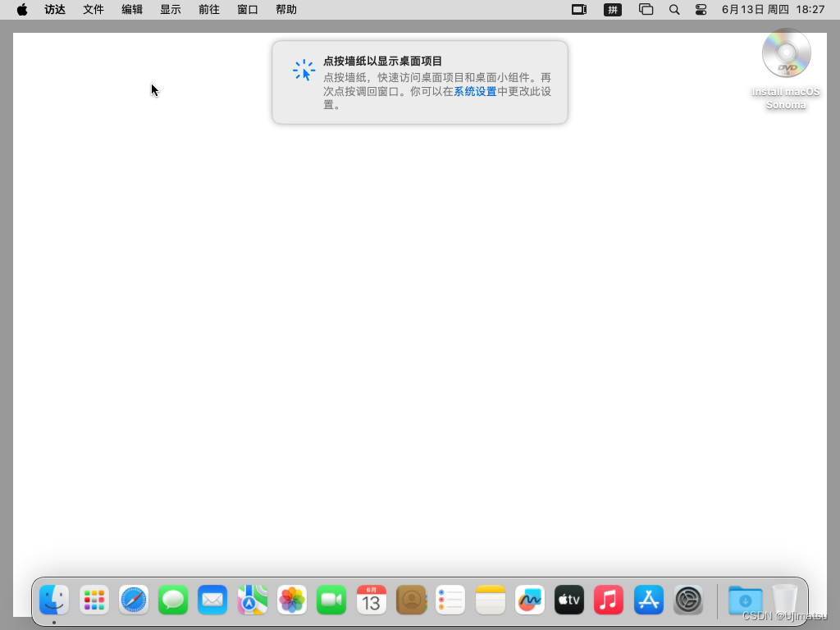The image size is (840, 630).
Task: Launch the Music app
Action: click(609, 600)
